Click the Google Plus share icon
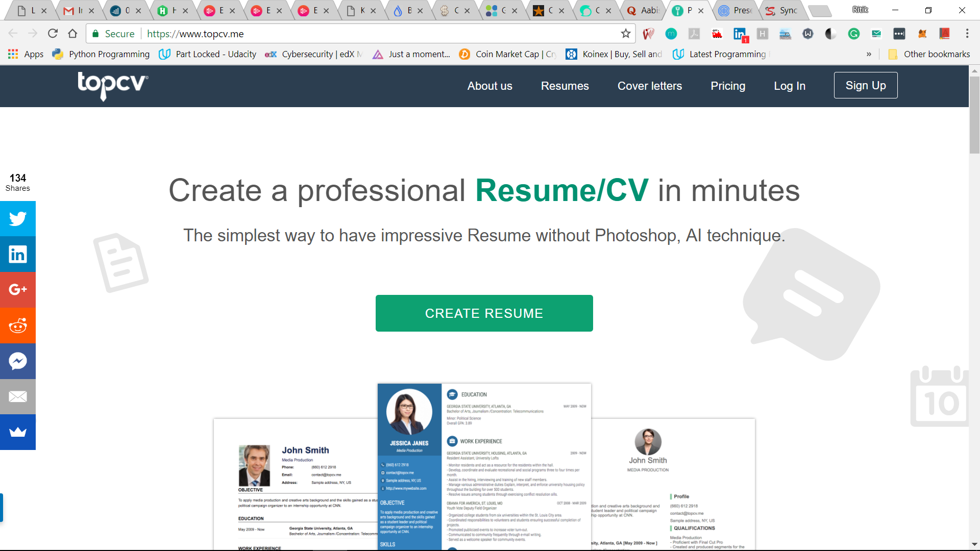This screenshot has height=551, width=980. (x=18, y=290)
